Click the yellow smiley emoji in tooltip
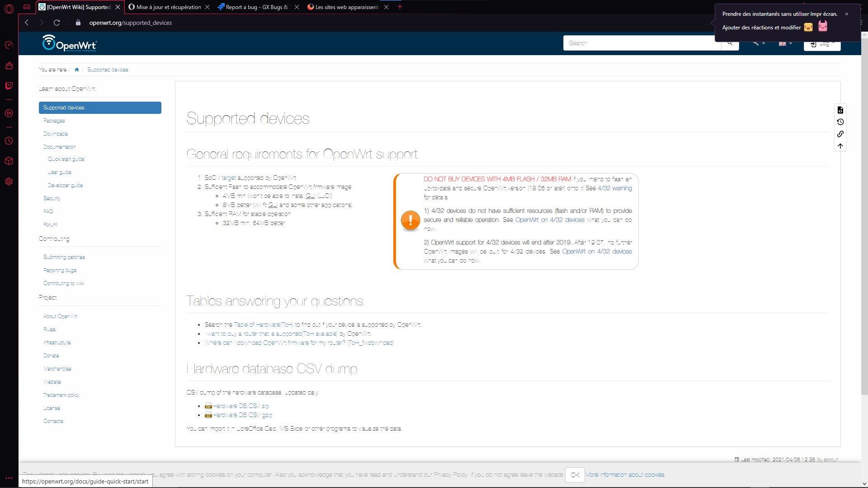Screen dimensions: 868x488 tap(808, 28)
